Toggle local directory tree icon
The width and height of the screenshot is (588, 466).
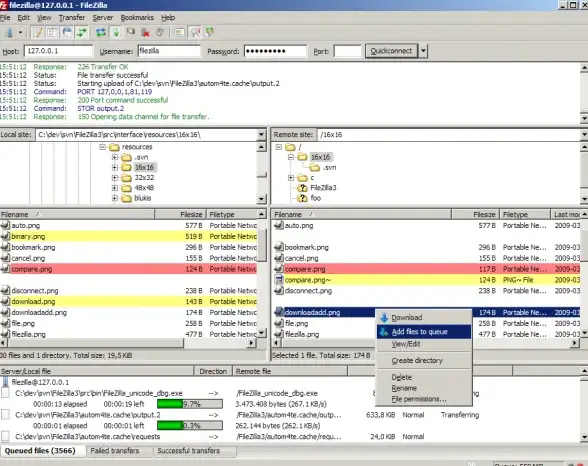[52, 33]
